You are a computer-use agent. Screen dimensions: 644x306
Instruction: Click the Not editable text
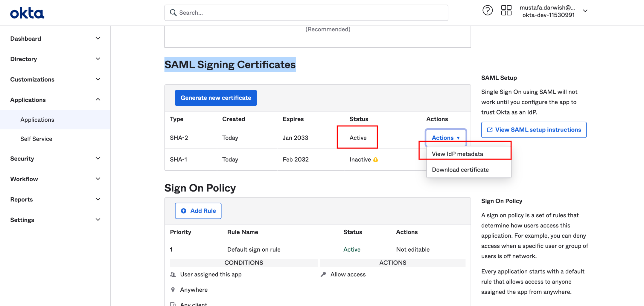(x=413, y=250)
